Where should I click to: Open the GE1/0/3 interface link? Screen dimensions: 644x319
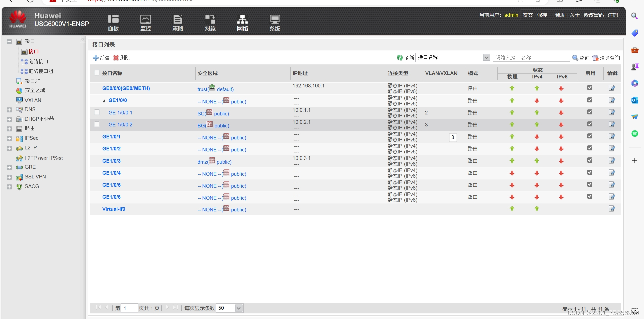point(111,161)
